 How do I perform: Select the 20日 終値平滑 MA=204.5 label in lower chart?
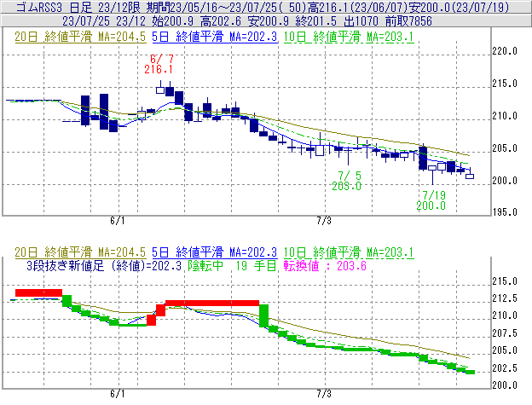(80, 252)
